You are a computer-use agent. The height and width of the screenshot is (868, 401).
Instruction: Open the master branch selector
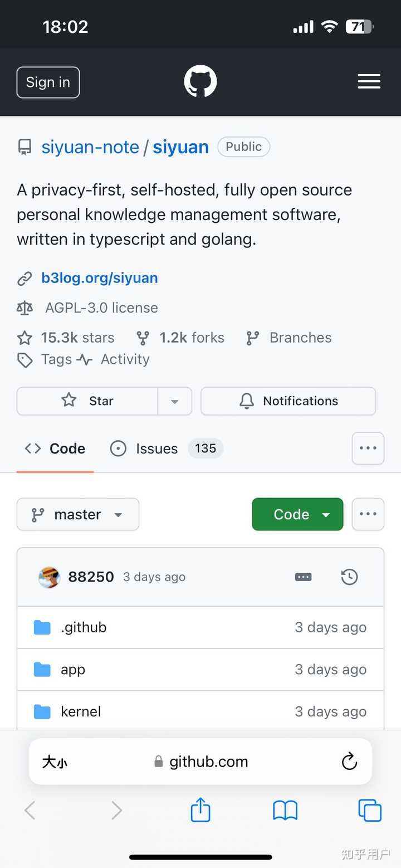point(78,514)
